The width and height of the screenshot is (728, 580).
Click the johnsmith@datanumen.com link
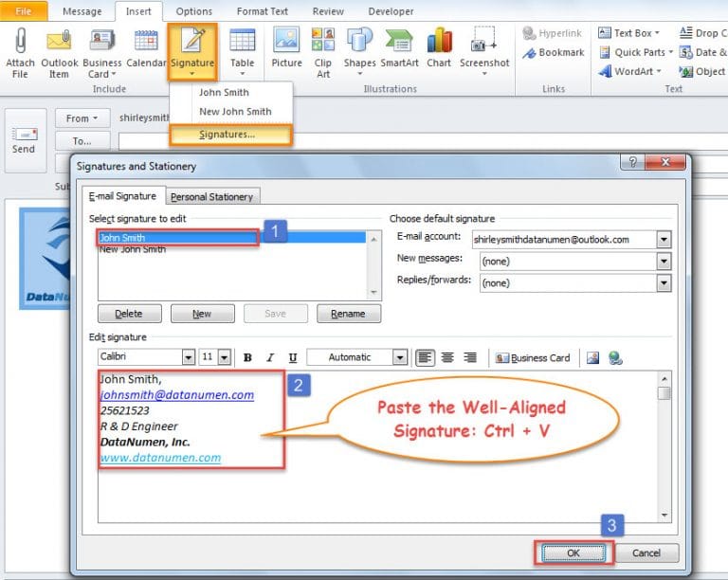pos(177,395)
